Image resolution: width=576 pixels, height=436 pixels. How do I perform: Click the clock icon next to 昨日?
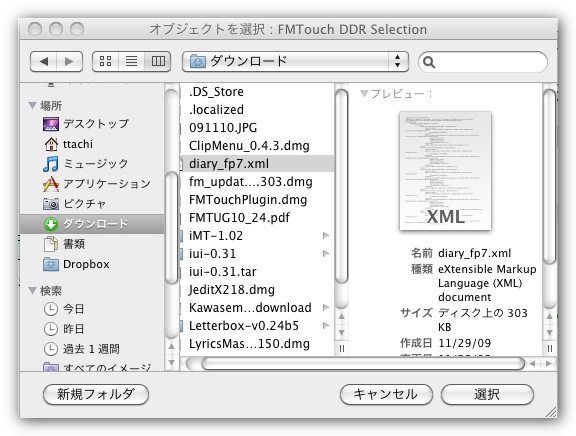(51, 329)
